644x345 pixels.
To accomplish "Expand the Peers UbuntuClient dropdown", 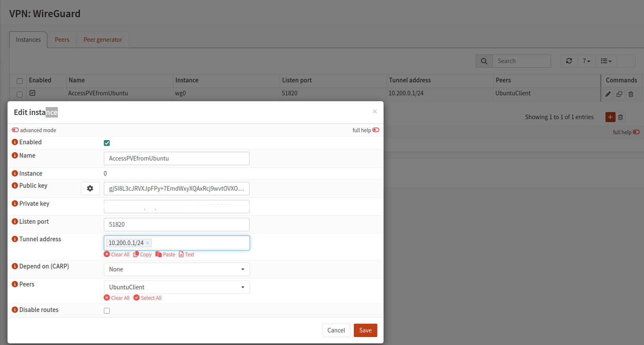I will (177, 287).
